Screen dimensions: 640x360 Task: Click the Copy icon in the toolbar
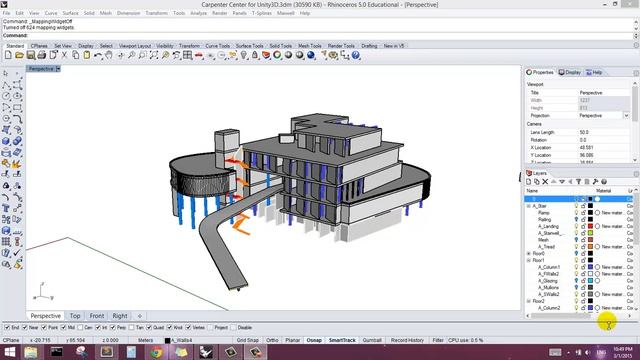pyautogui.click(x=76, y=55)
